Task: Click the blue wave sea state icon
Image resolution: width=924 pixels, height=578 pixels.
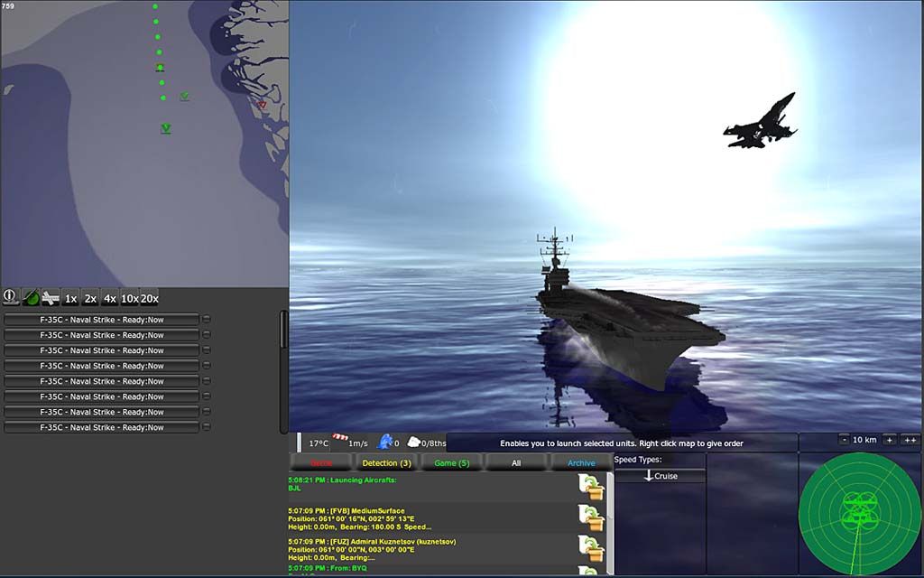Action: click(x=384, y=441)
